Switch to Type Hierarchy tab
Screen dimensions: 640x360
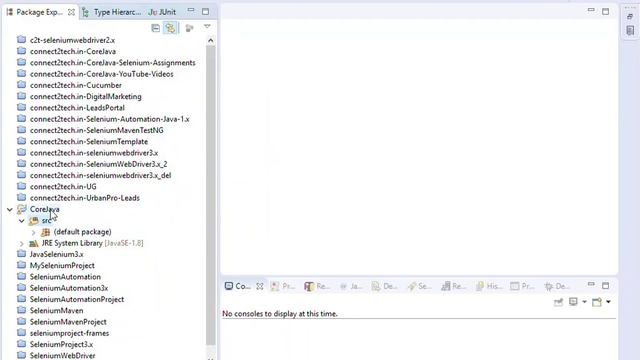112,12
